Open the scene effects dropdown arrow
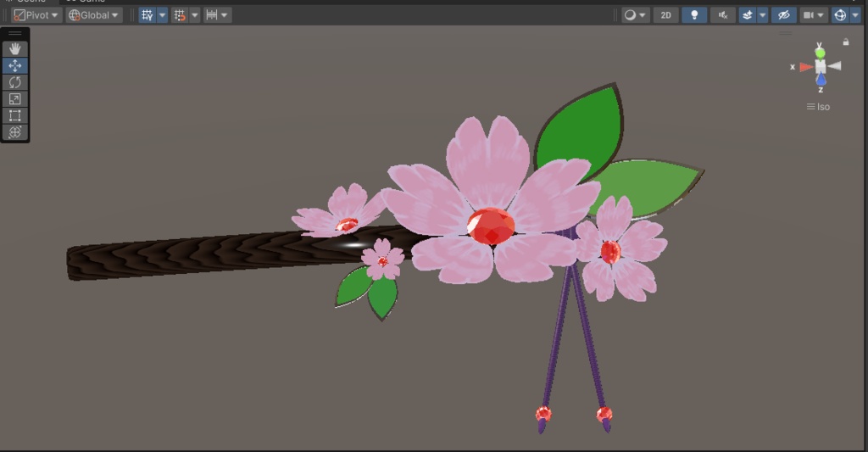Image resolution: width=868 pixels, height=452 pixels. point(762,15)
